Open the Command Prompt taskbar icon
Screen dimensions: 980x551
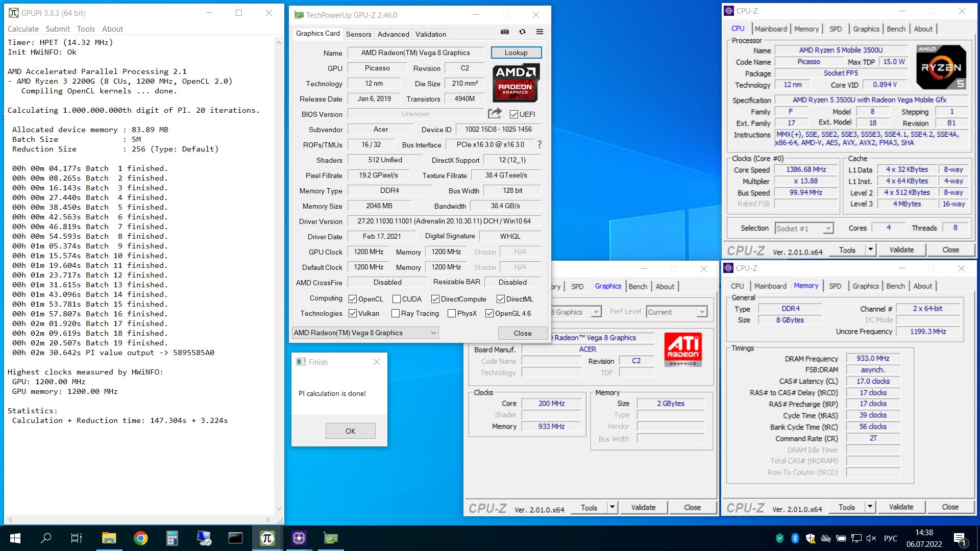click(235, 538)
